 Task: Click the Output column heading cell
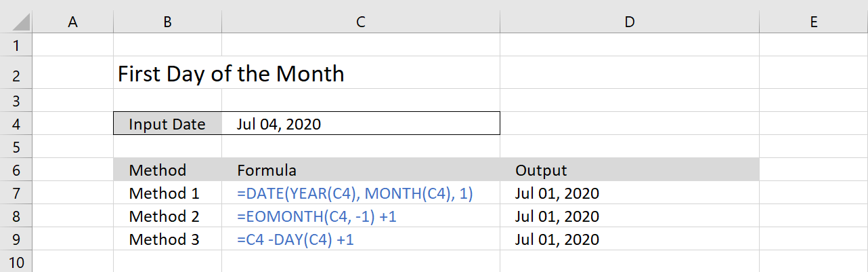point(630,170)
